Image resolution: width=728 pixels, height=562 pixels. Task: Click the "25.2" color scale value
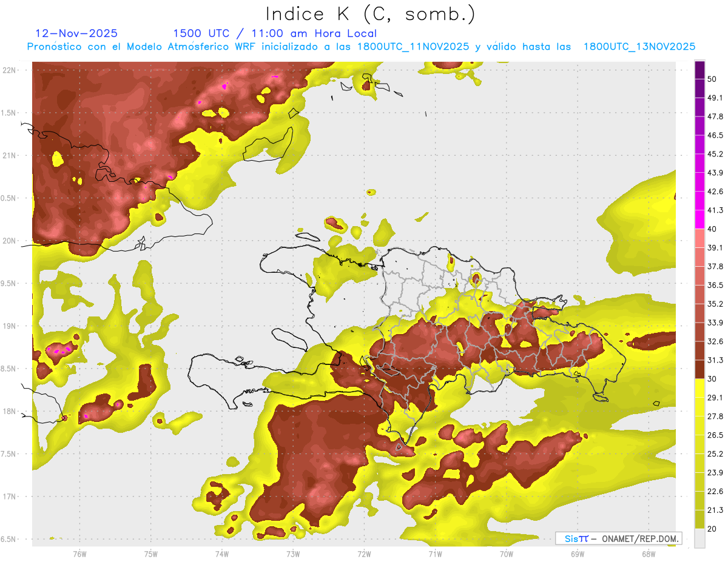[715, 455]
